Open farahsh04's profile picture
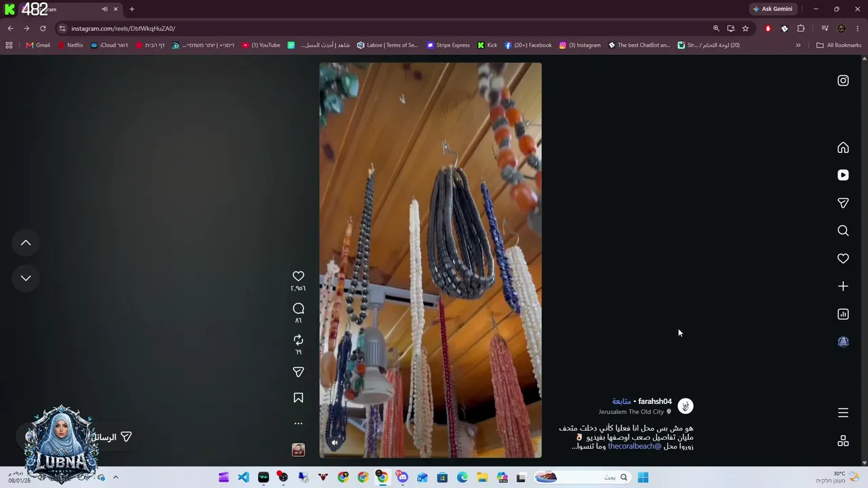This screenshot has width=868, height=488. [686, 406]
